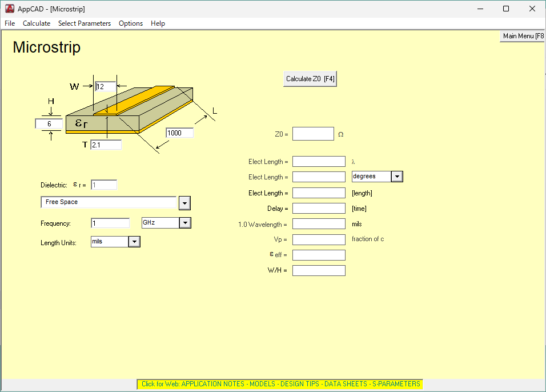The image size is (546, 392).
Task: Minimize the AppCAD window
Action: [480, 9]
